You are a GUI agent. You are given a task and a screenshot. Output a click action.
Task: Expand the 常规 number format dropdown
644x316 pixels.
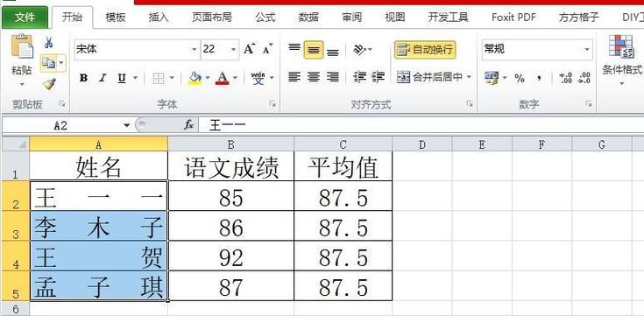click(586, 50)
